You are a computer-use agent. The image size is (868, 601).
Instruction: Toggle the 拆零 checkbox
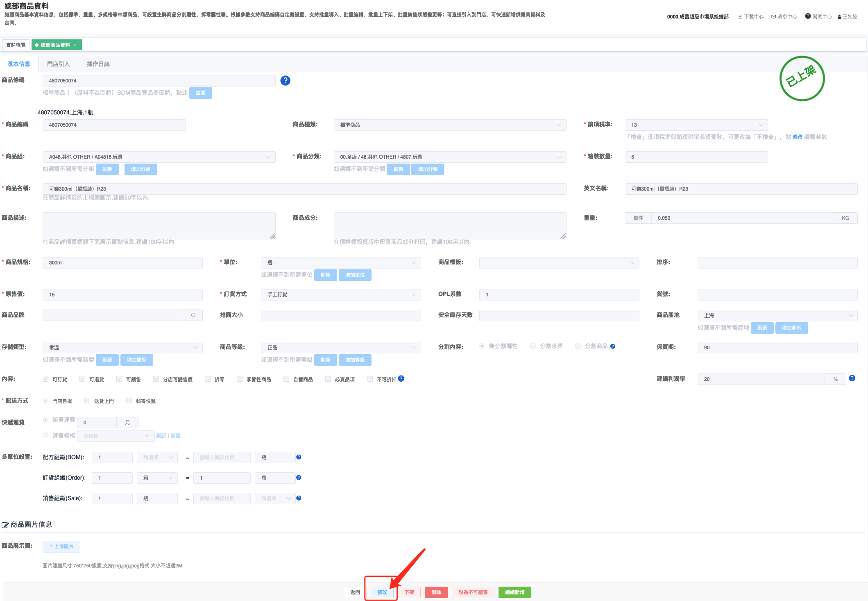pyautogui.click(x=208, y=379)
